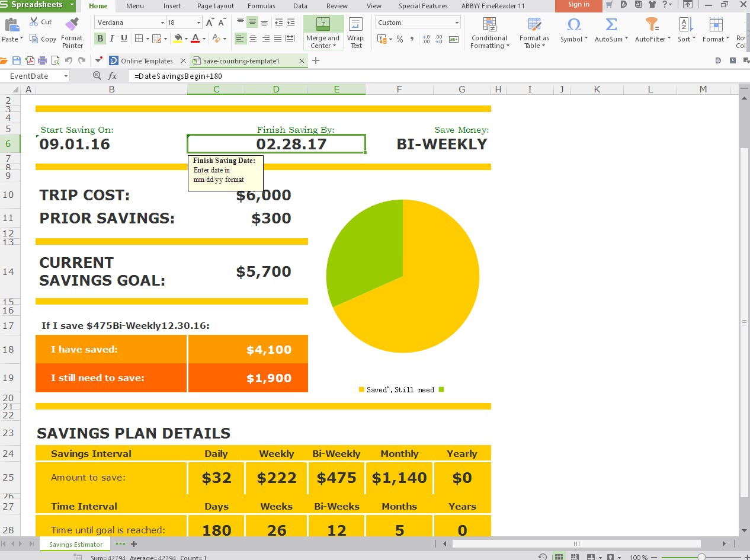Click the Increase Decimal icon
750x560 pixels.
point(427,39)
